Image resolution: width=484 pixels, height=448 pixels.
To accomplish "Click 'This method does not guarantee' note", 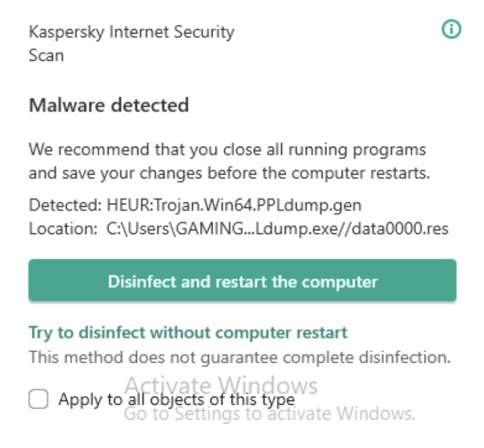I will point(239,356).
